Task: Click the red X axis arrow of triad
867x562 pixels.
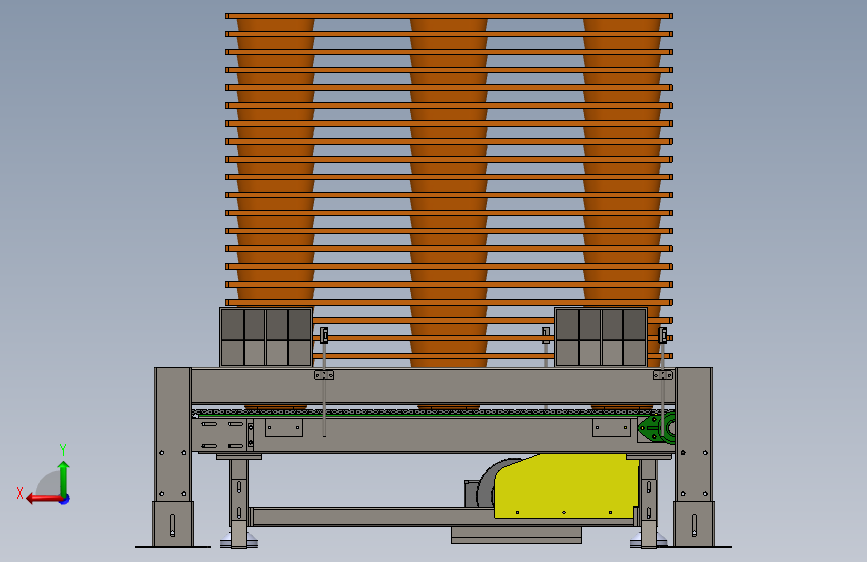Action: (44, 499)
